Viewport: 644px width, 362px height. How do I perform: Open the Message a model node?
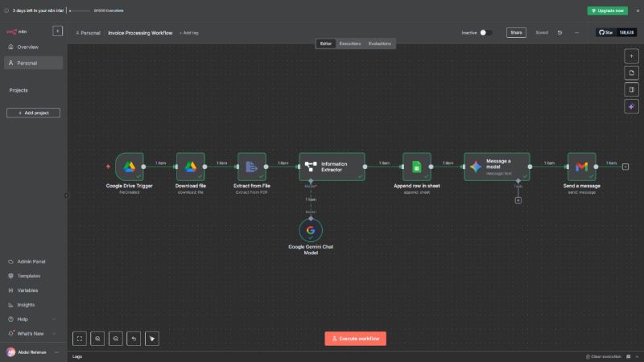click(x=497, y=167)
